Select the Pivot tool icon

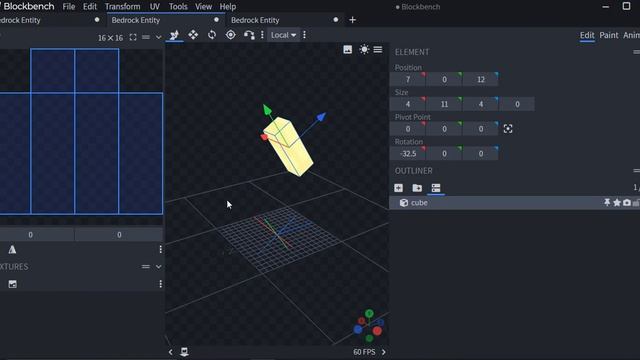[x=231, y=35]
